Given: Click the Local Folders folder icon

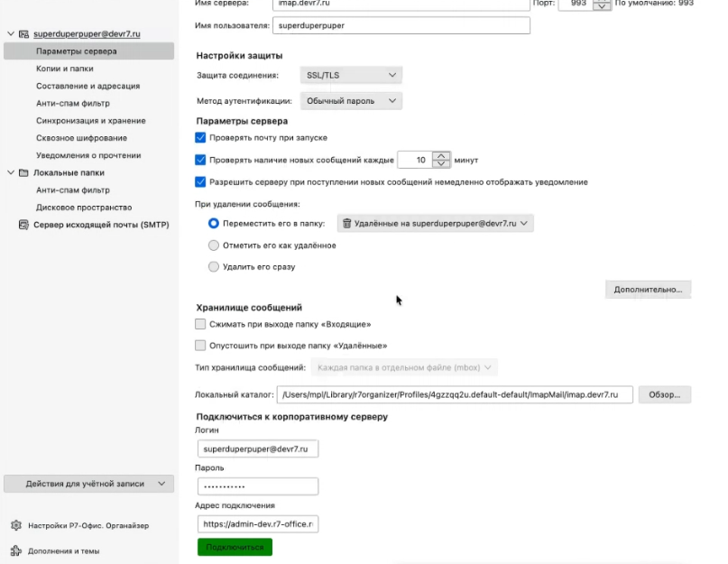Looking at the screenshot, I should pos(24,172).
